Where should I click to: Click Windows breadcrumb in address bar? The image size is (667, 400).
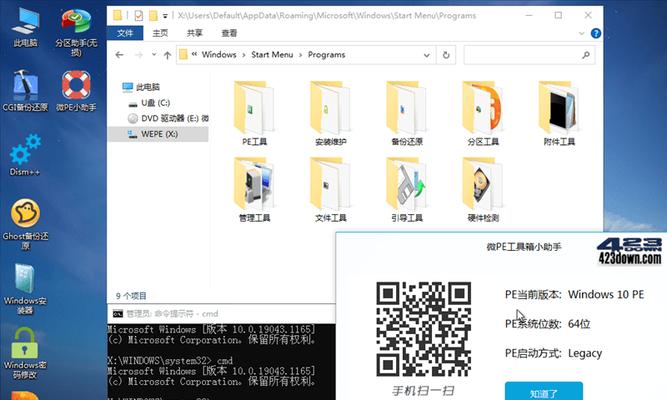point(219,54)
